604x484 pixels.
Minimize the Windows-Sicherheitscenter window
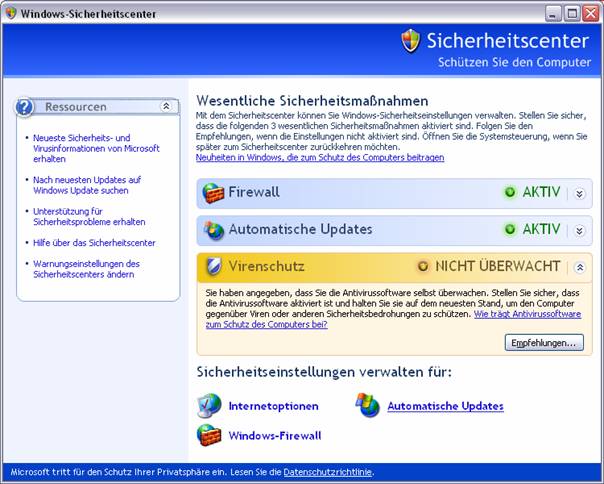pos(553,14)
